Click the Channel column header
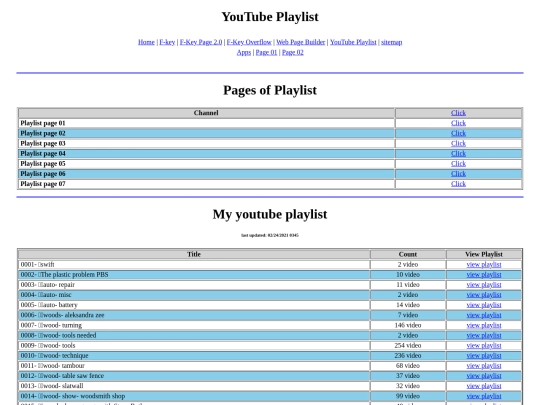This screenshot has width=540, height=405. (x=206, y=113)
